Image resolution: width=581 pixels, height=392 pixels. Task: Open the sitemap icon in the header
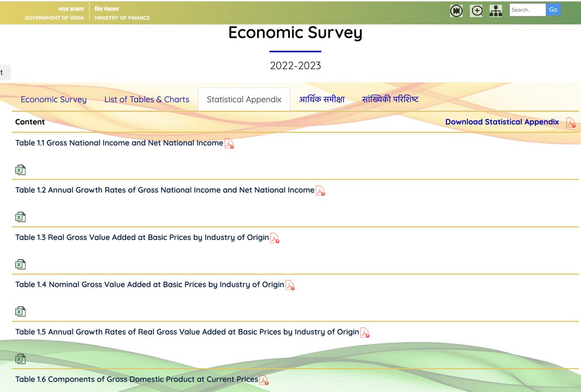tap(496, 10)
